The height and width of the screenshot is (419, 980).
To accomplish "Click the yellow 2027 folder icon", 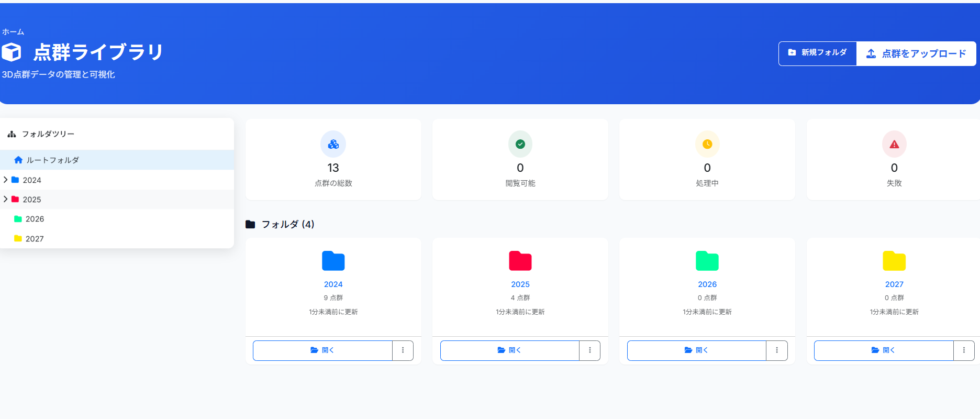I will pos(894,261).
